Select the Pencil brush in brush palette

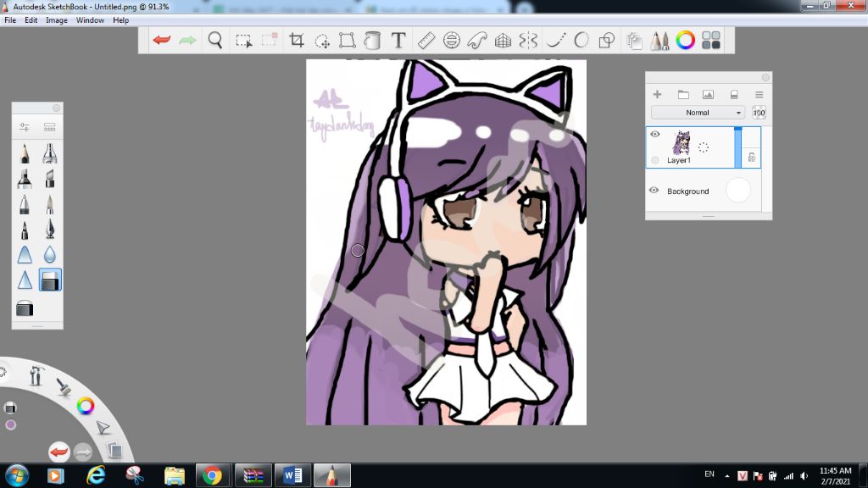tap(25, 153)
